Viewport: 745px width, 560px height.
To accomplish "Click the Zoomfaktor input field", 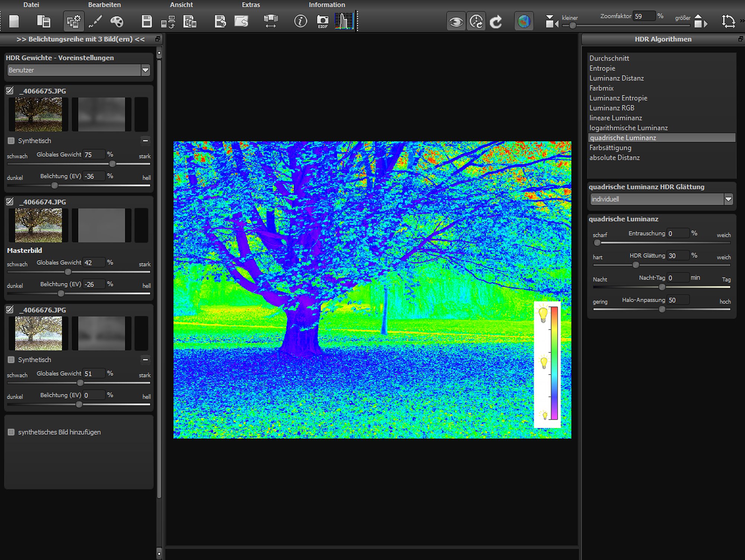I will click(x=644, y=16).
